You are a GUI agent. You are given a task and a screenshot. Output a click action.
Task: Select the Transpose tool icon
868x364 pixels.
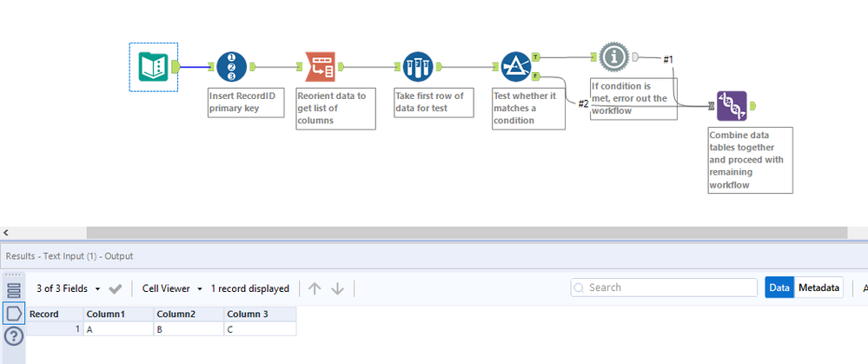pyautogui.click(x=321, y=67)
